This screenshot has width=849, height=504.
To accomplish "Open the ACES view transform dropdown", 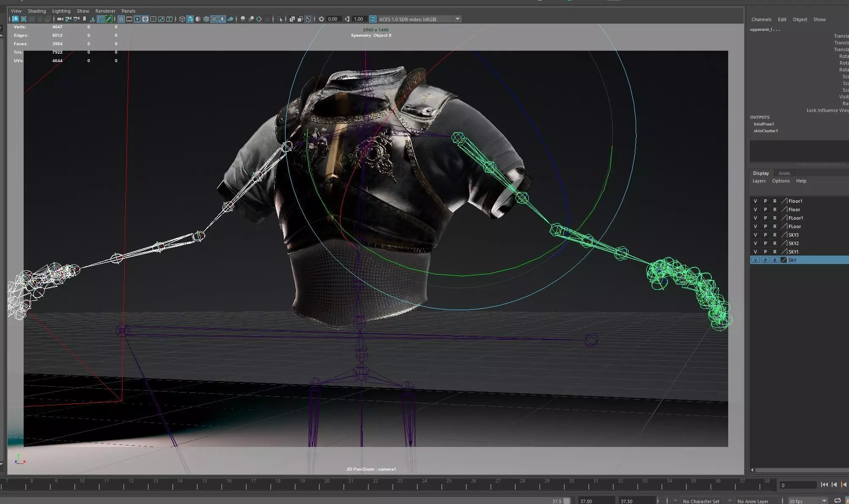I will 457,19.
